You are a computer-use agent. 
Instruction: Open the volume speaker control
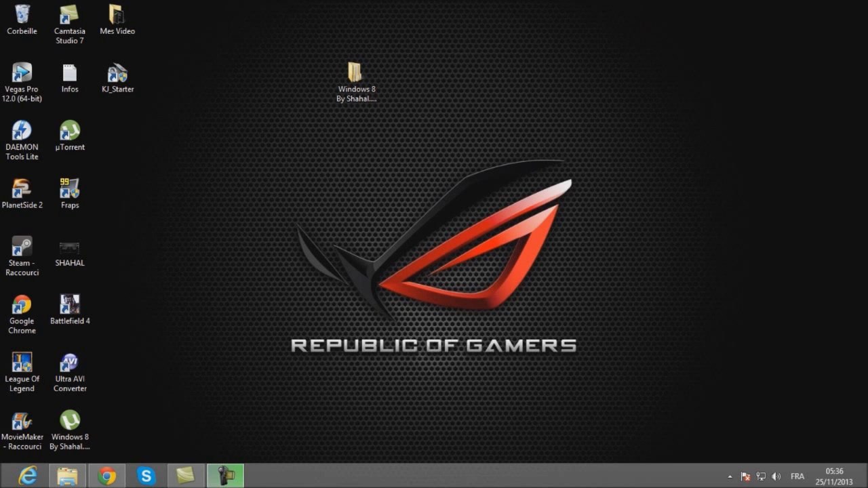(x=776, y=476)
